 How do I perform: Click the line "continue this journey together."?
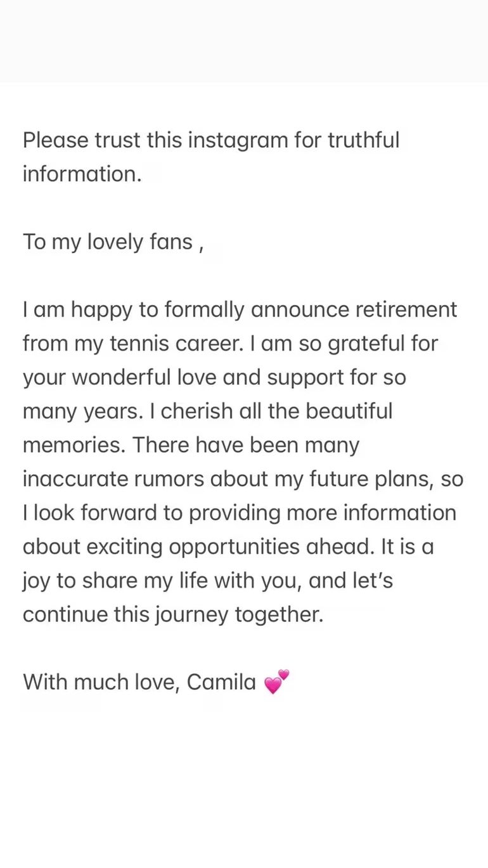pos(173,614)
